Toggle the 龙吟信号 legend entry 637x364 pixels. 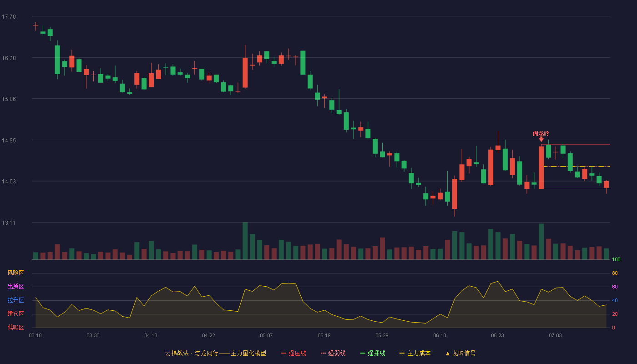point(460,353)
